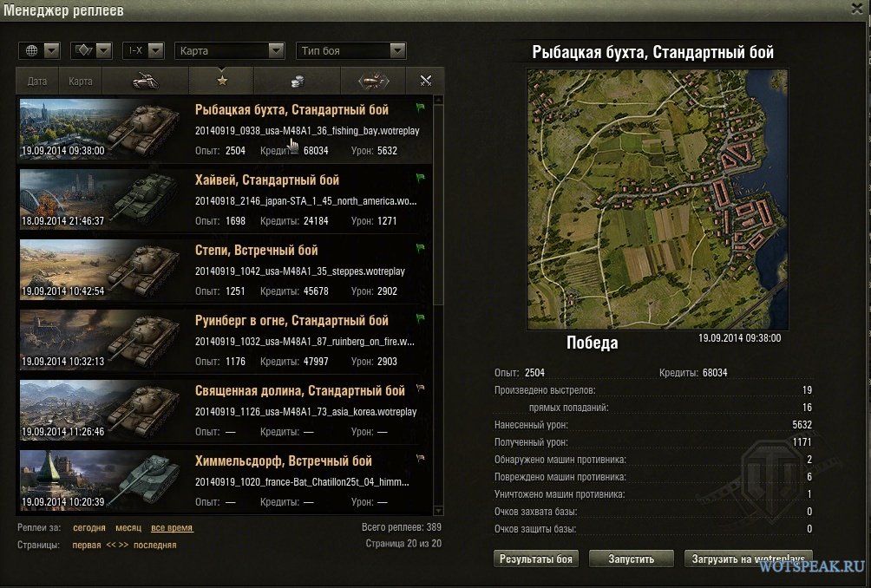Sort list by Карта column header
Screen dimensions: 871x588
tap(81, 82)
